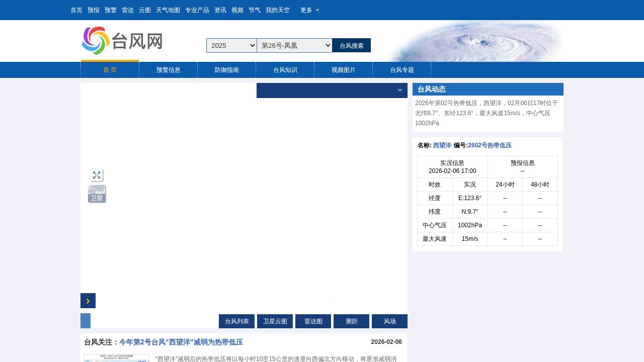This screenshot has width=644, height=362.
Task: Switch to the 台风知识 tab
Action: click(284, 70)
